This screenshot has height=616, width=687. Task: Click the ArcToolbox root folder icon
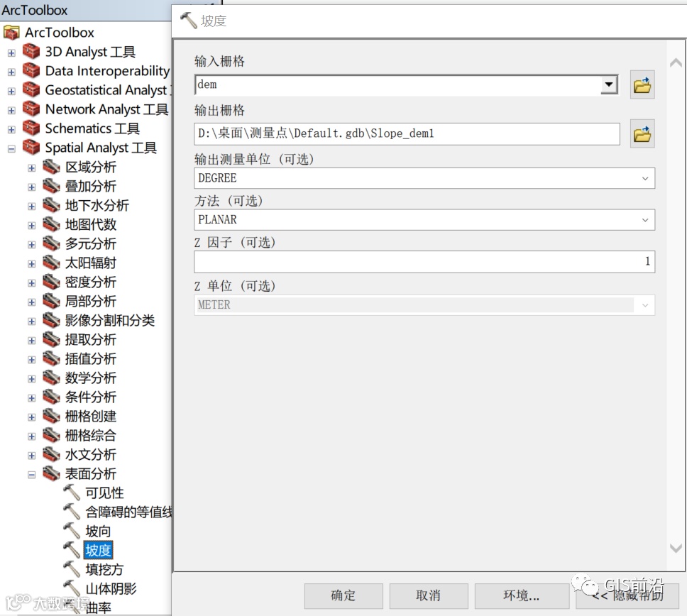pos(11,33)
